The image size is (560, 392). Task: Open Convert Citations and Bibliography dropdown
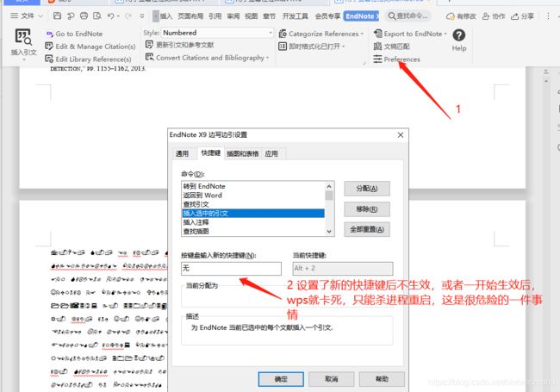[207, 58]
